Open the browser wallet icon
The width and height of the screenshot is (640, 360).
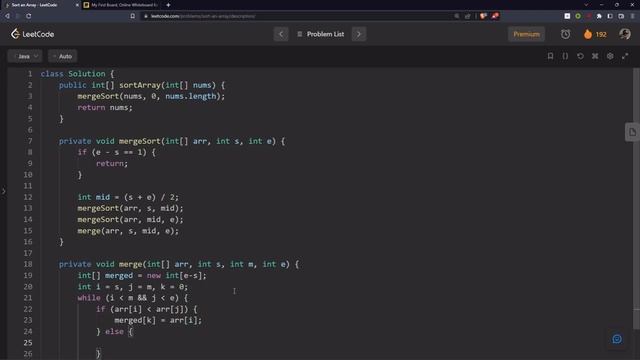click(621, 16)
